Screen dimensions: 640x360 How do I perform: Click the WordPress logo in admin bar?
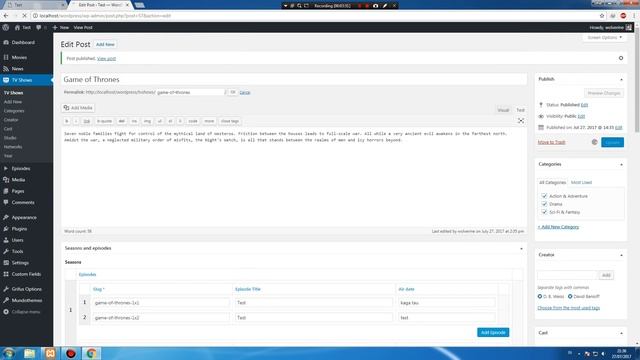pos(6,27)
